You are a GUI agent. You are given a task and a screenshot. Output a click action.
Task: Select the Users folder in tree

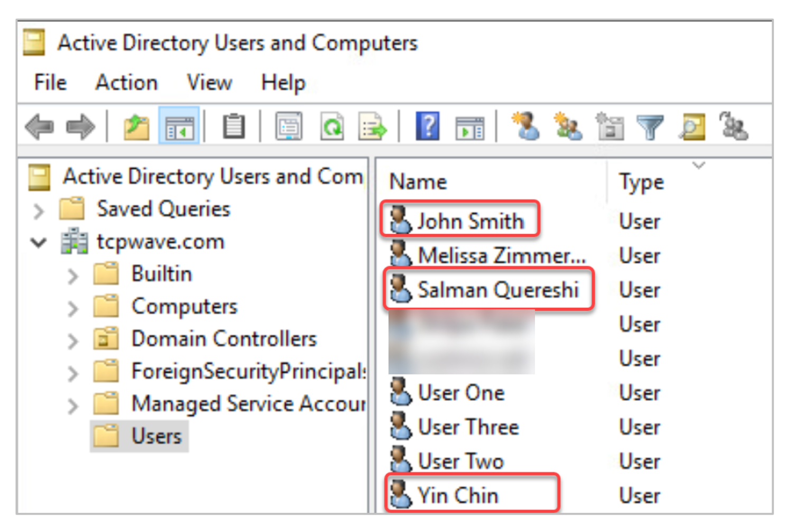pyautogui.click(x=156, y=436)
